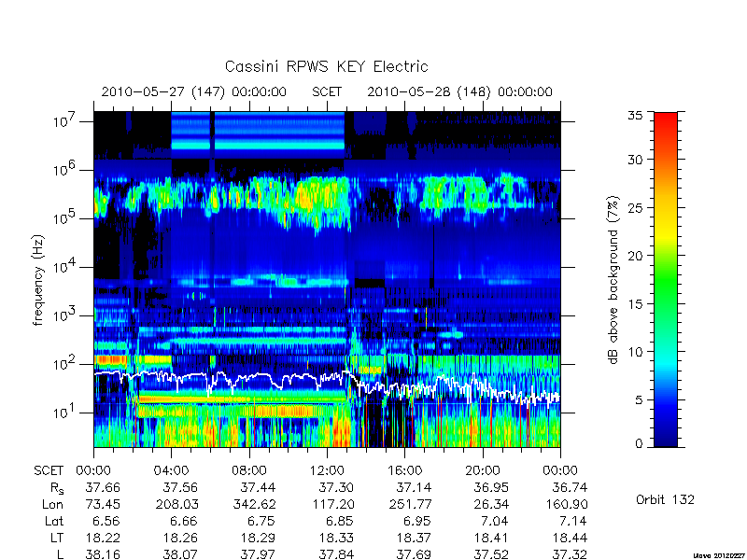Click the Rs value '36.74'
The width and height of the screenshot is (747, 560).
click(570, 487)
